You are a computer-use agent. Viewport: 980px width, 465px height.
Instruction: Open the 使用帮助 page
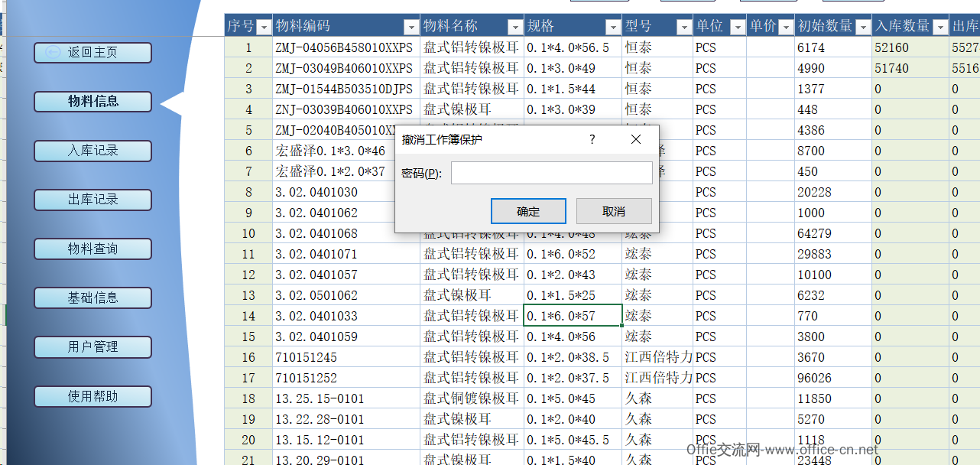[x=93, y=396]
